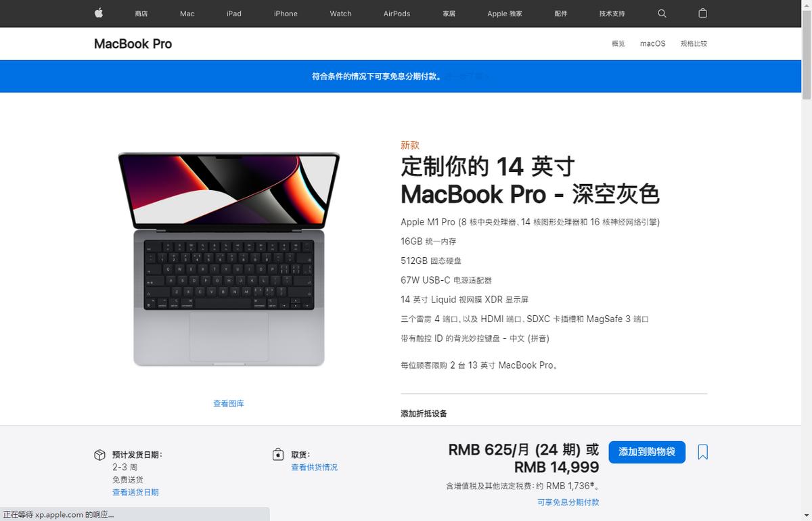Open the Mac menu item
The width and height of the screenshot is (812, 521).
pyautogui.click(x=187, y=14)
